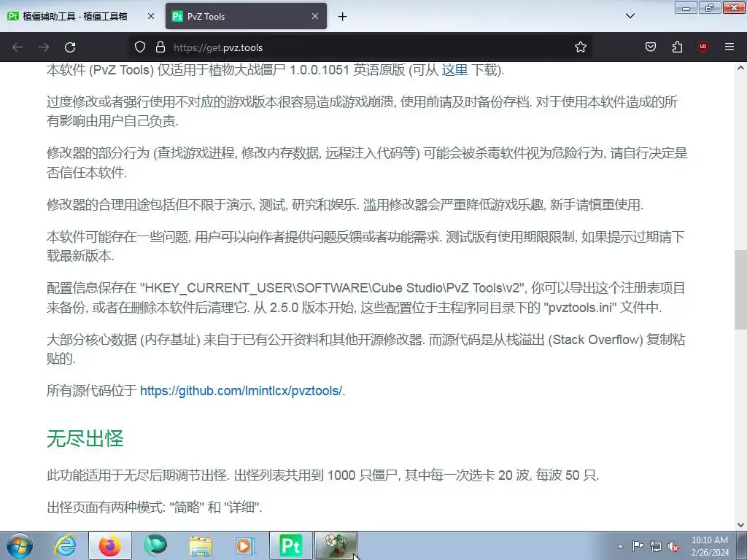
Task: Click the Stack Overflow text
Action: 595,340
